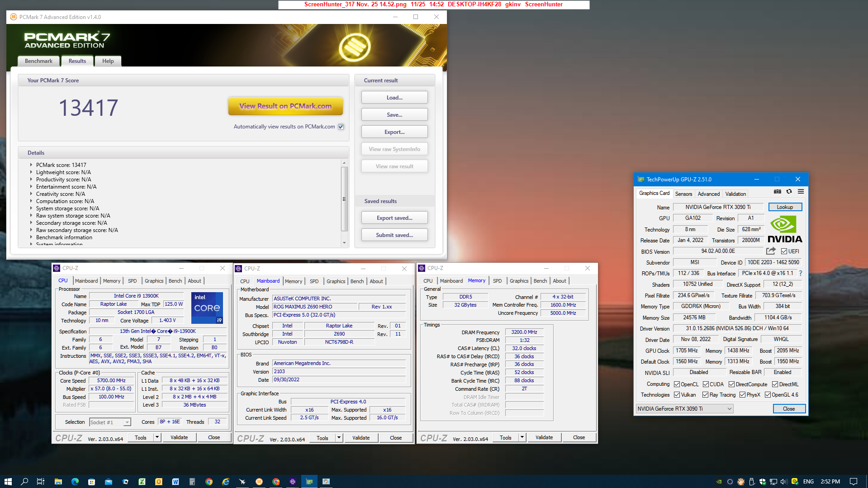Open File Explorer from the taskbar
The width and height of the screenshot is (868, 488).
[58, 481]
